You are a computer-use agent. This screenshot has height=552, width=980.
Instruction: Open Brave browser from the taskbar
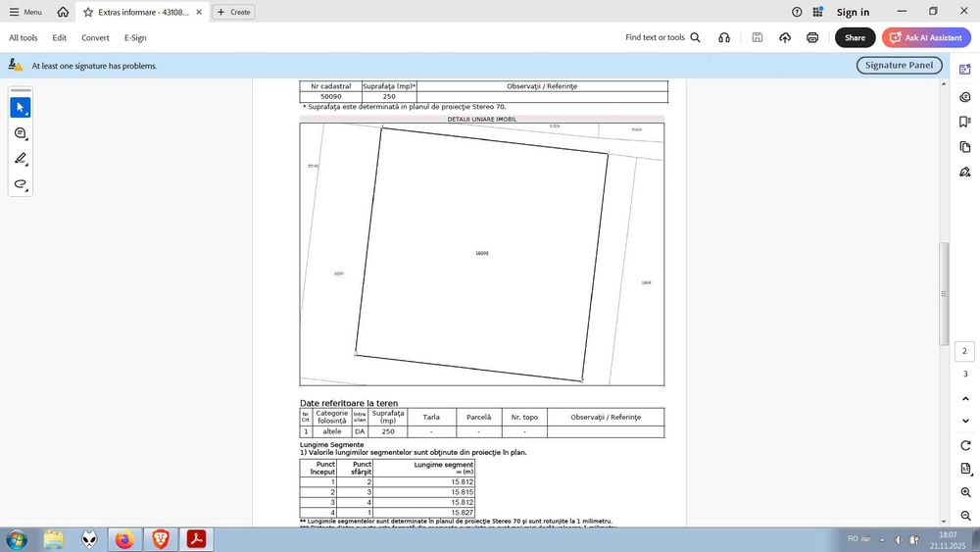tap(161, 539)
